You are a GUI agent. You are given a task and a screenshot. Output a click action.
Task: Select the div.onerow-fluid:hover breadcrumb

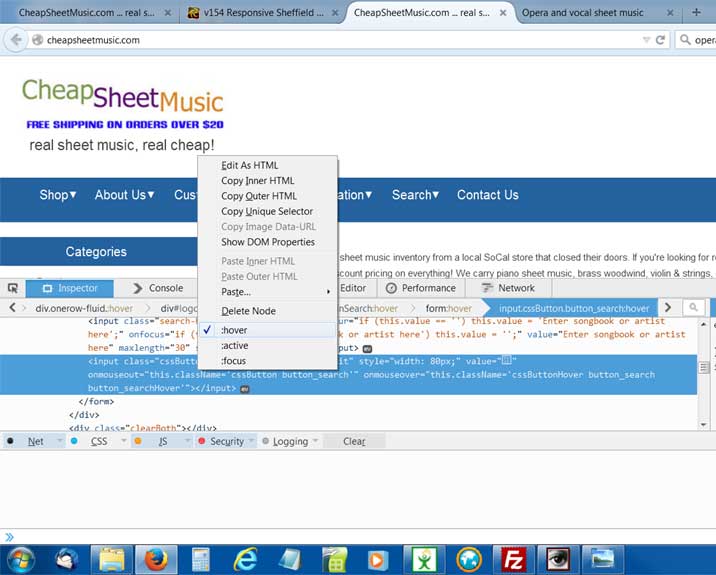[84, 308]
